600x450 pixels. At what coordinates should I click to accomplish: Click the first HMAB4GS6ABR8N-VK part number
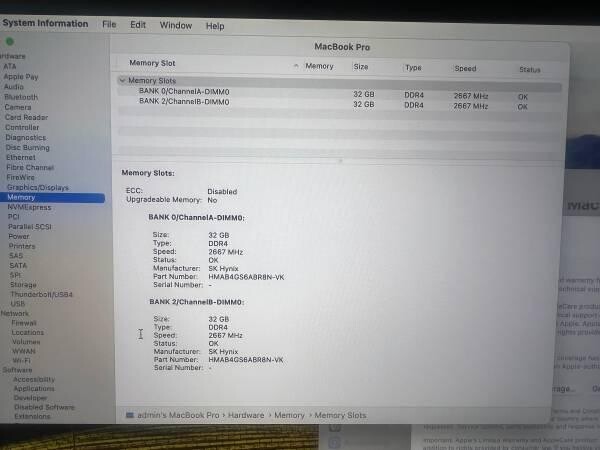coord(246,277)
